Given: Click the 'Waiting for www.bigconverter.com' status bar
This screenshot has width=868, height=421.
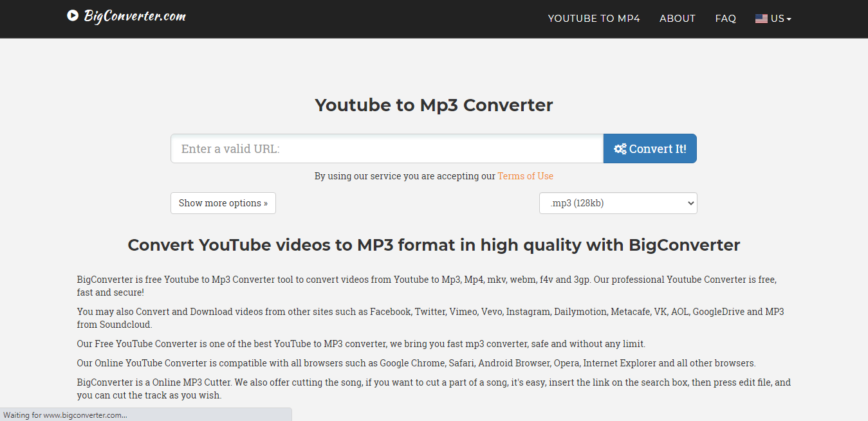Looking at the screenshot, I should (x=145, y=415).
